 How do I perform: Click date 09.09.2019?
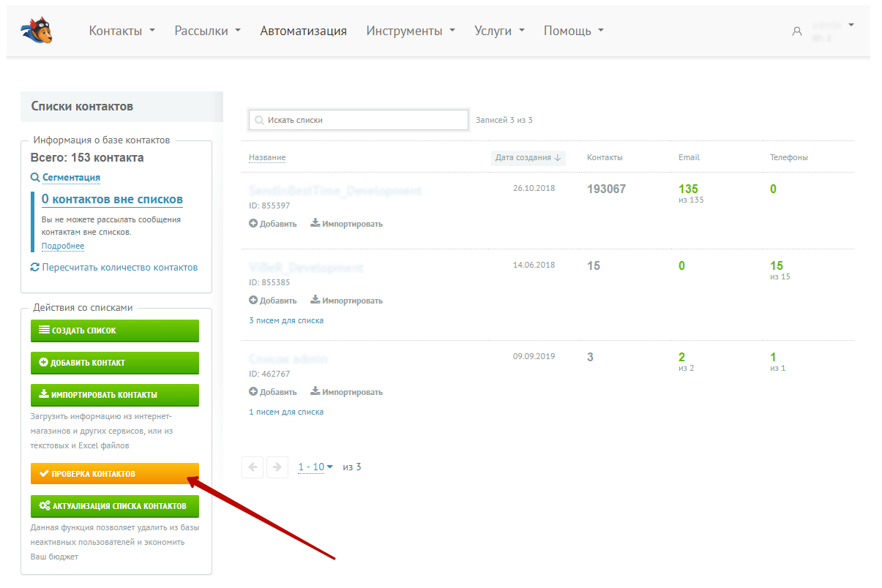pyautogui.click(x=534, y=356)
